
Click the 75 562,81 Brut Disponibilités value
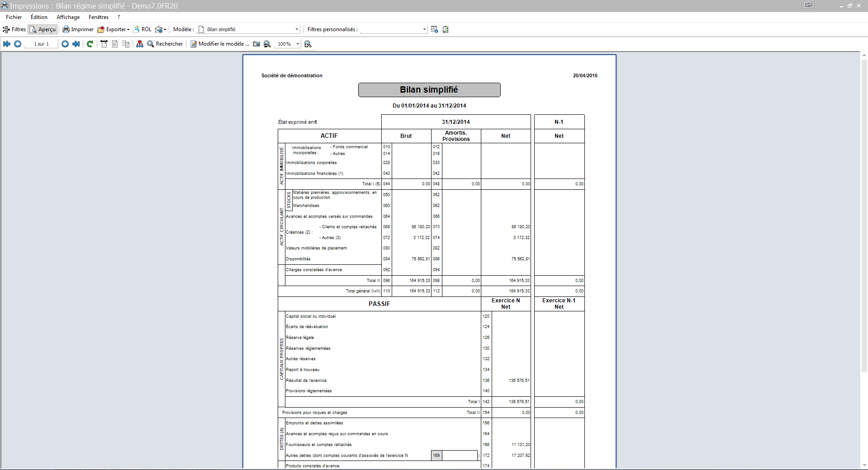point(421,259)
